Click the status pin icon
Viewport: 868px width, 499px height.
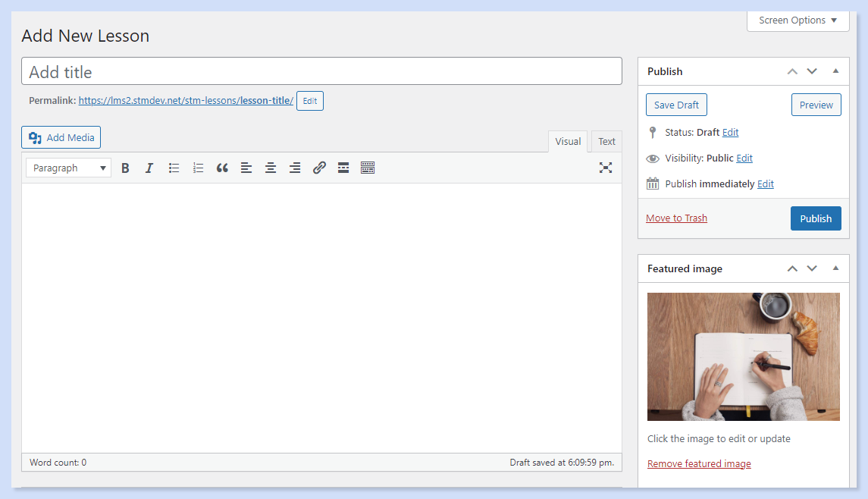[x=653, y=133]
